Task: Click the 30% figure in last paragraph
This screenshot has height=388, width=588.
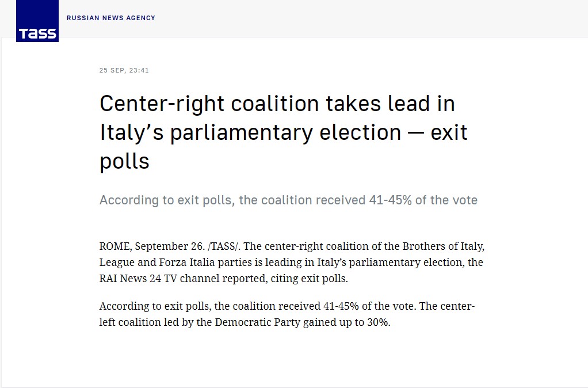Action: pyautogui.click(x=379, y=322)
